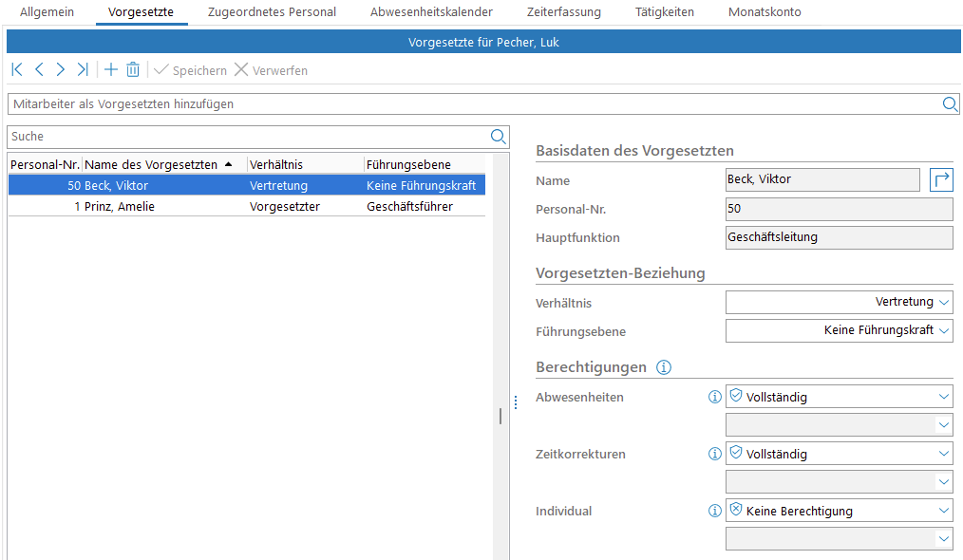Screen dimensions: 963x560
Task: Go to the next record
Action: pyautogui.click(x=61, y=69)
